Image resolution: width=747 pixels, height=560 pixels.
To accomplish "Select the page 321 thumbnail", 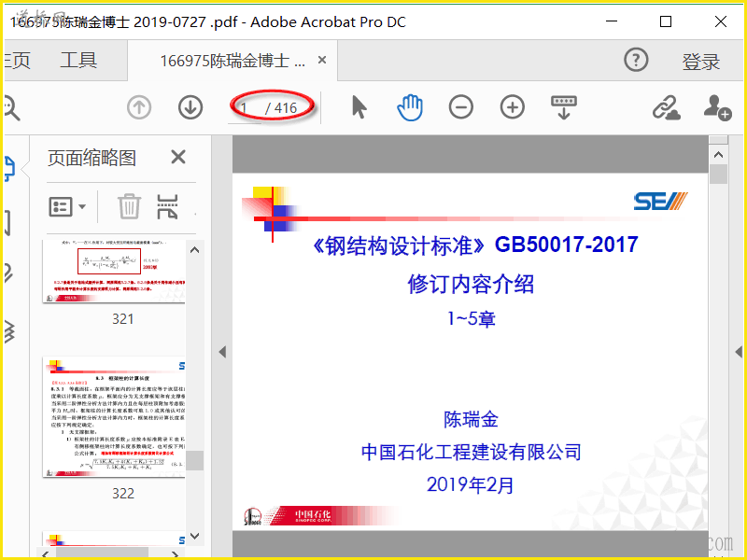I will click(114, 271).
